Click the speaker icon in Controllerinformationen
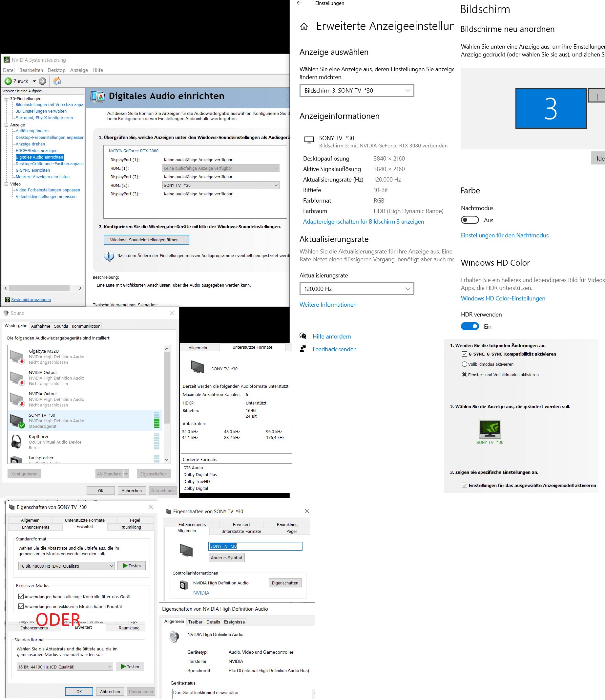The image size is (605, 700). coord(184,585)
